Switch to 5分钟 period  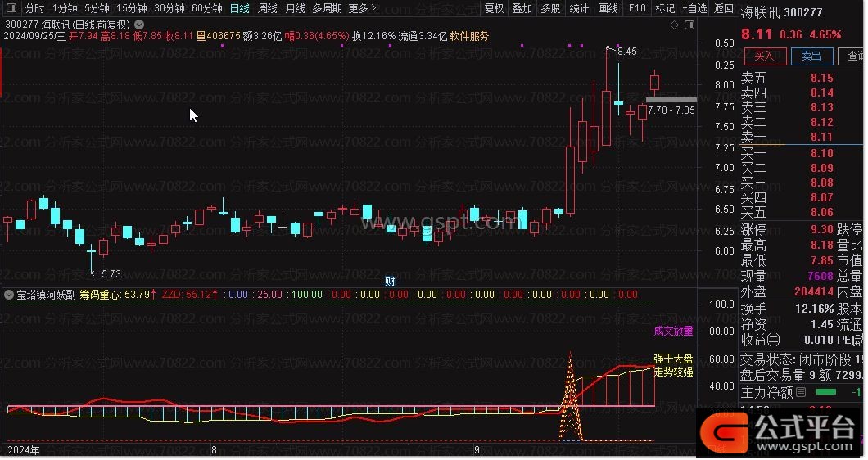(97, 8)
